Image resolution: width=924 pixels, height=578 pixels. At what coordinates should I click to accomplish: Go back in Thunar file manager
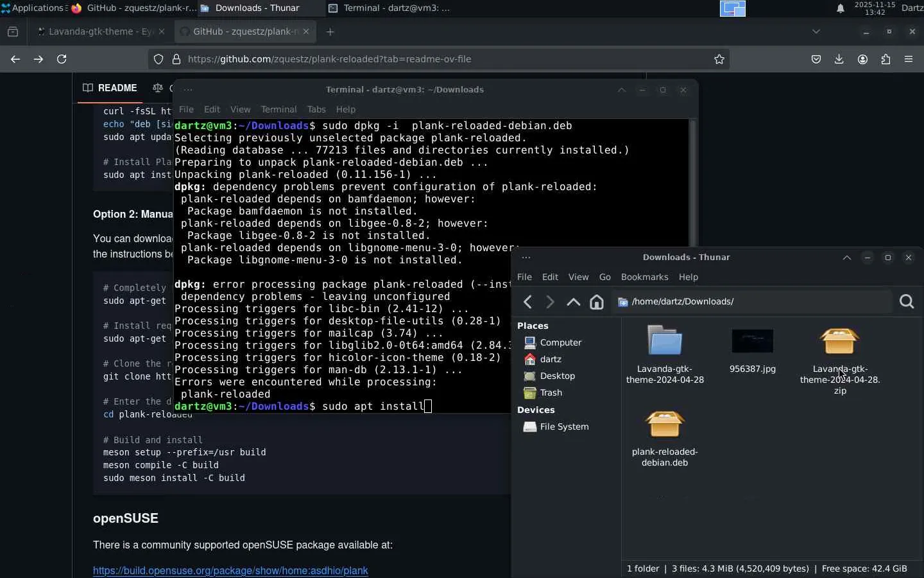pos(527,302)
